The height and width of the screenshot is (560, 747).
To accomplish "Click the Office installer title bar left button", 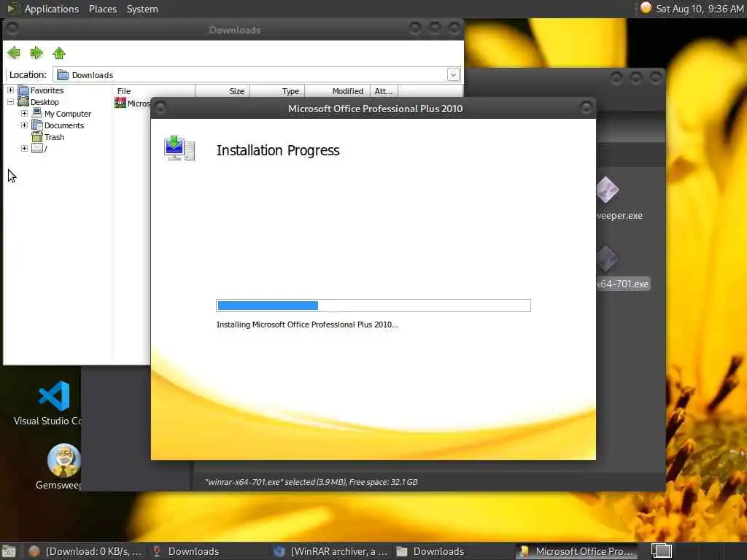I will tap(160, 108).
